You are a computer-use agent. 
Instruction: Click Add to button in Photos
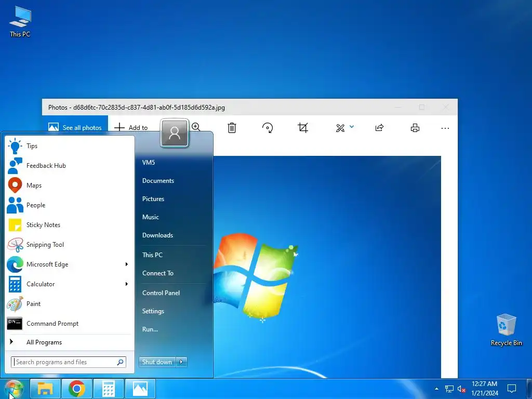click(131, 128)
